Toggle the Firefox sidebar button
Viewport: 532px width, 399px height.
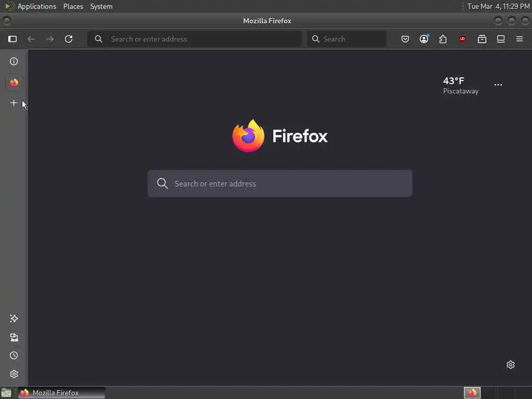point(12,39)
